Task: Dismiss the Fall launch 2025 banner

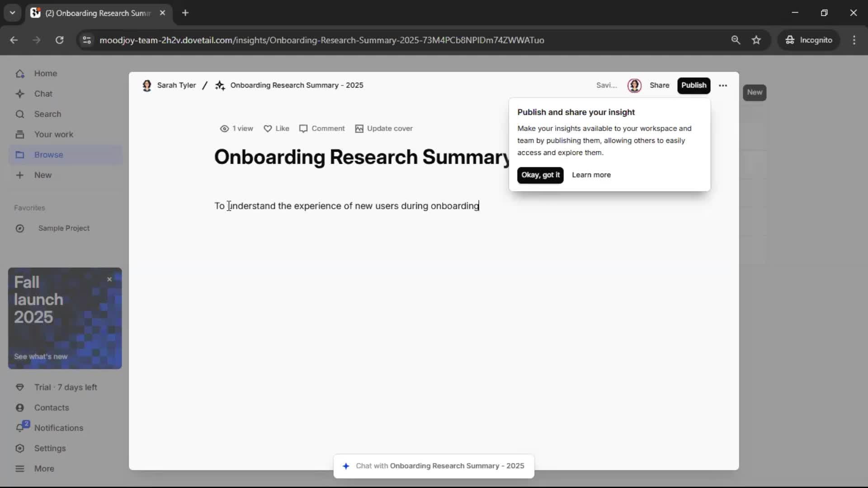Action: tap(109, 280)
